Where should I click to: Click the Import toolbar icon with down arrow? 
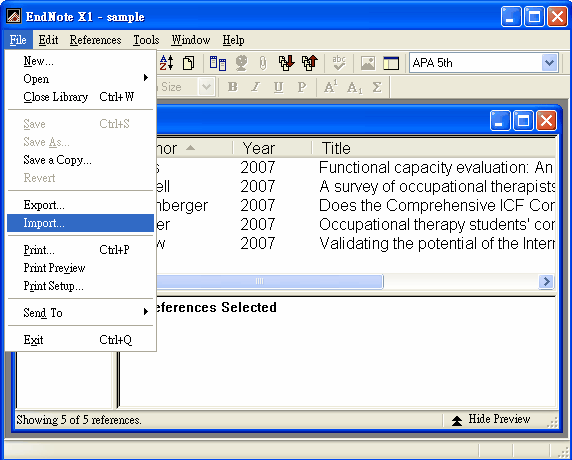(x=286, y=63)
